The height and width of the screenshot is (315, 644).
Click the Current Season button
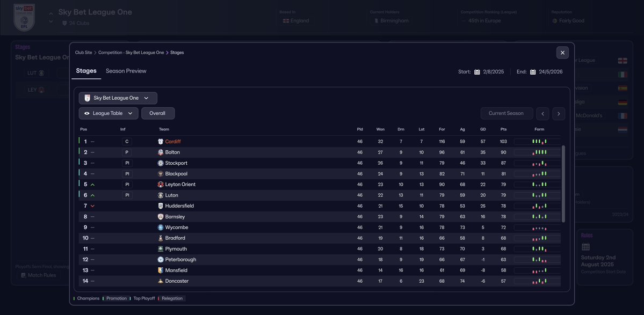pyautogui.click(x=506, y=113)
